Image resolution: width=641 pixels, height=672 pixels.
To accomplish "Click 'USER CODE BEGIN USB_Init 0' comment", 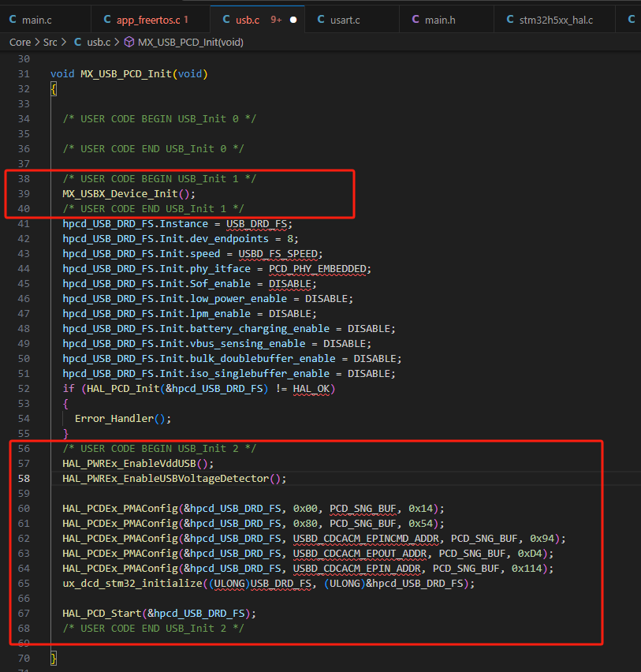I will pos(159,119).
